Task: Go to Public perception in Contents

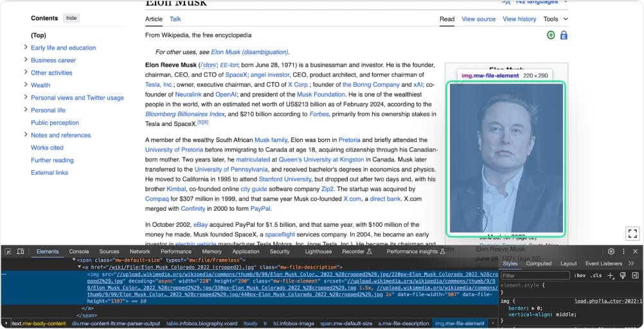Action: [55, 122]
